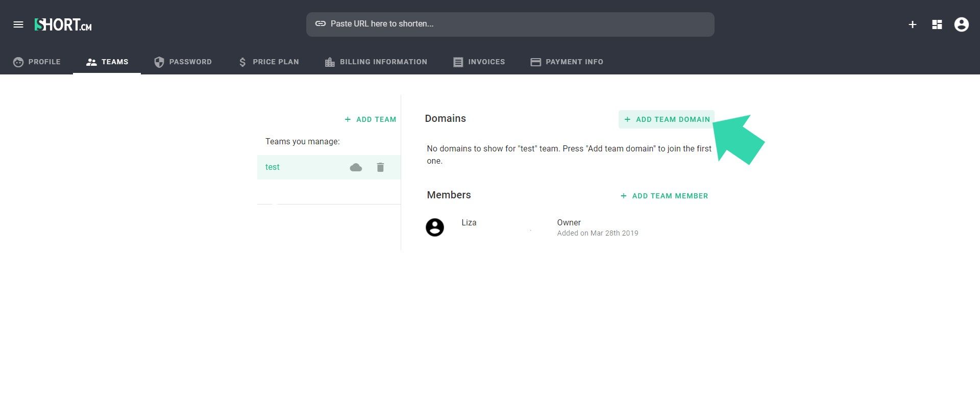Click the member name Liza

[x=469, y=222]
